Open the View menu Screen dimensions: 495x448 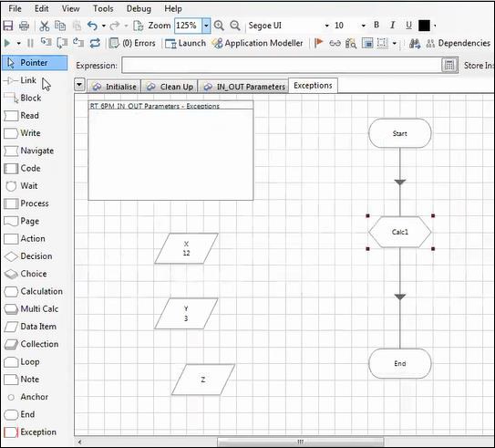[x=70, y=8]
